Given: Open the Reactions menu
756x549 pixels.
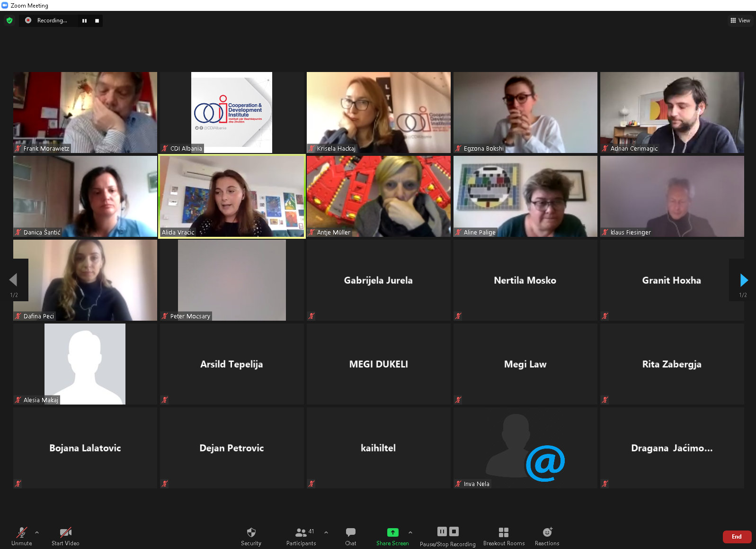Looking at the screenshot, I should coord(547,536).
